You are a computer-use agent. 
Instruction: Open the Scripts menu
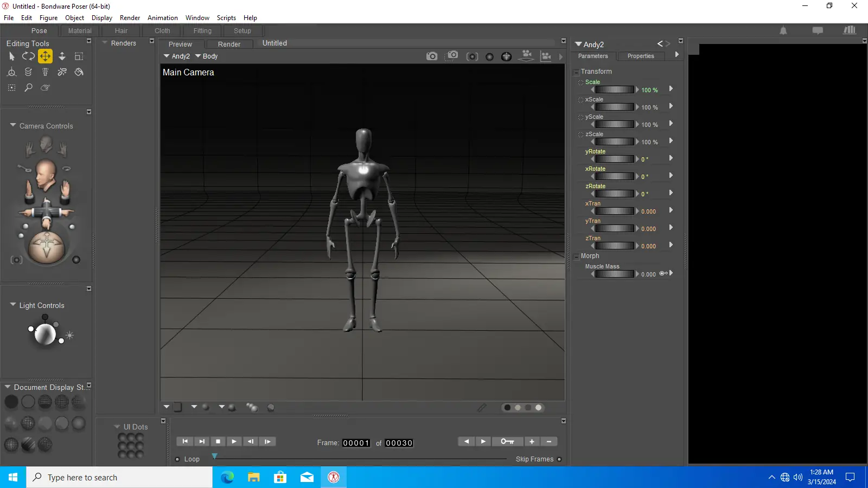pos(226,18)
